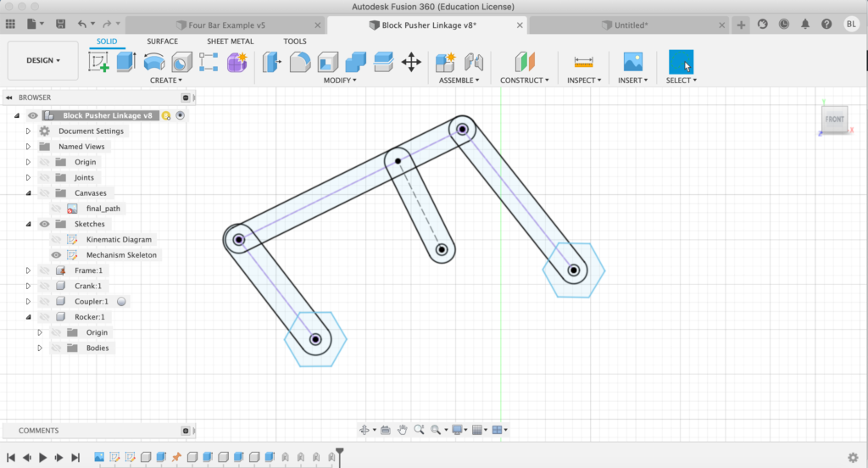Click the Insert image icon
Screen dimensions: 868x468
coord(632,62)
